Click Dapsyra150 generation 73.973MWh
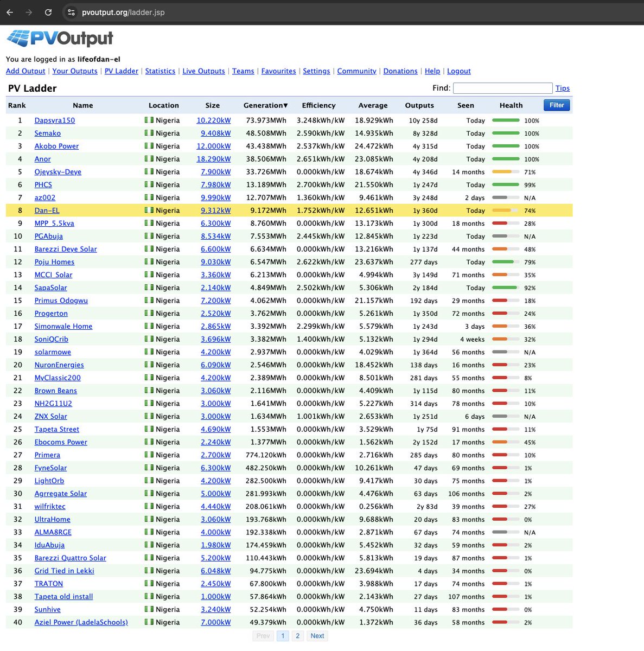This screenshot has height=651, width=644. coord(266,120)
